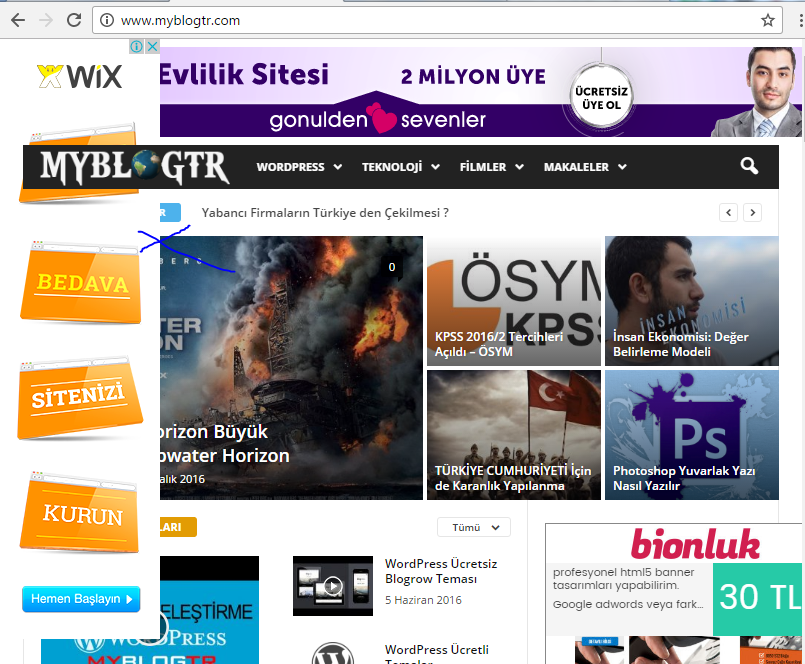The height and width of the screenshot is (664, 805).
Task: Open WordPress Ücretsiz Blogrow Teması link
Action: pyautogui.click(x=441, y=571)
